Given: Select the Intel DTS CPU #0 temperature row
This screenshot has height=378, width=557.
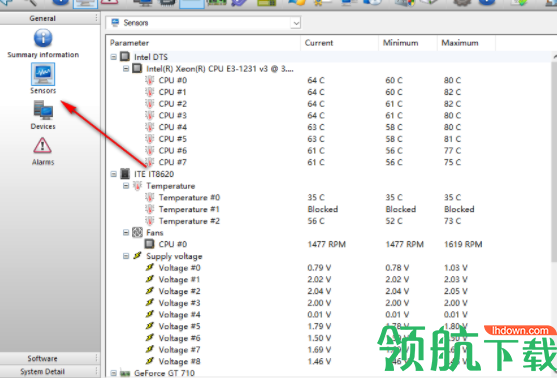Looking at the screenshot, I should tap(329, 80).
